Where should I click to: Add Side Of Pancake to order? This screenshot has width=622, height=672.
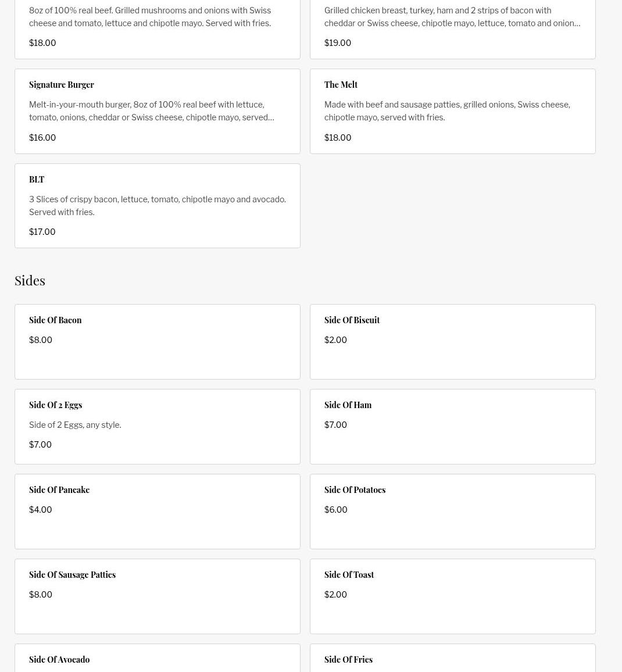click(157, 511)
